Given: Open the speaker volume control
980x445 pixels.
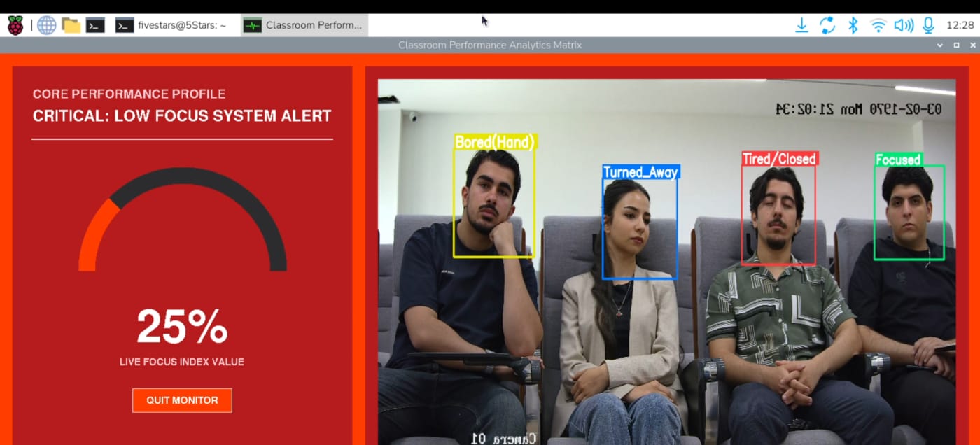Looking at the screenshot, I should point(904,26).
